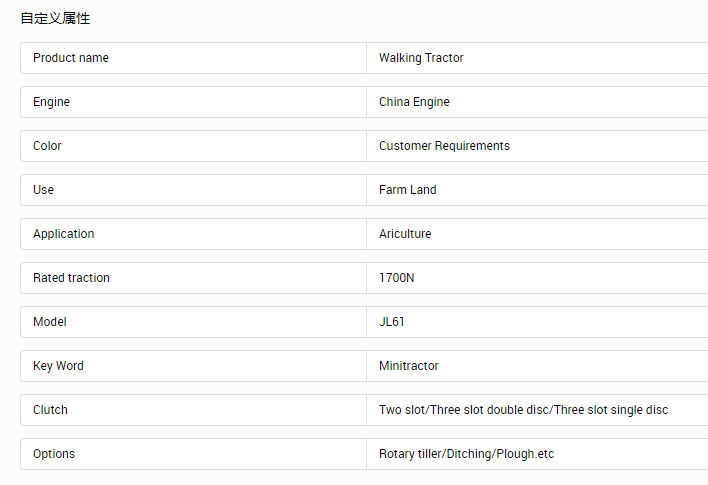This screenshot has width=708, height=485.
Task: Click the Application attribute name field
Action: 193,234
